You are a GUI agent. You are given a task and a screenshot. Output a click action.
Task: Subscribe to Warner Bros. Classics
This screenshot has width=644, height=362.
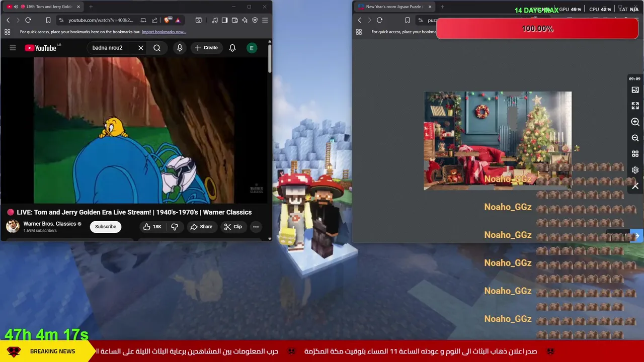tap(106, 227)
